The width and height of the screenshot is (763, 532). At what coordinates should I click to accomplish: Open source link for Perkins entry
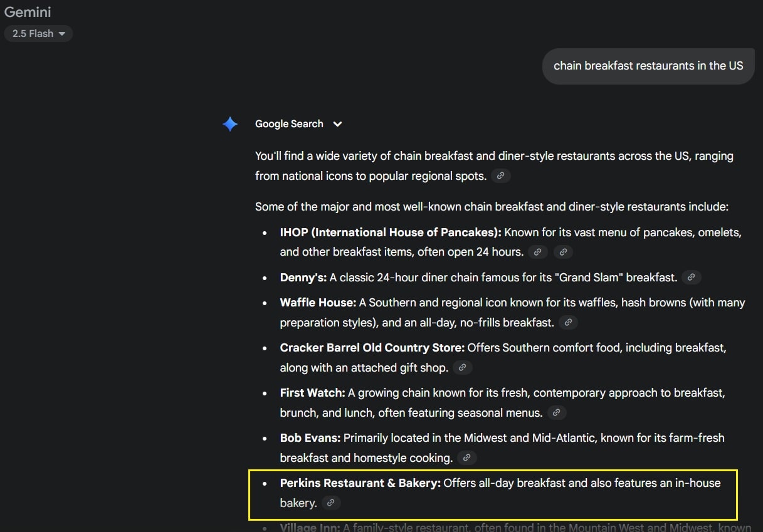point(330,503)
